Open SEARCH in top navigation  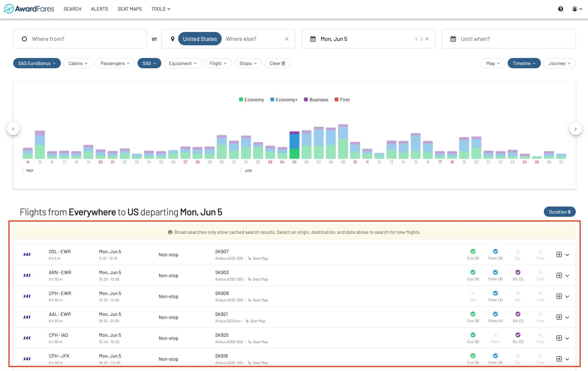72,9
